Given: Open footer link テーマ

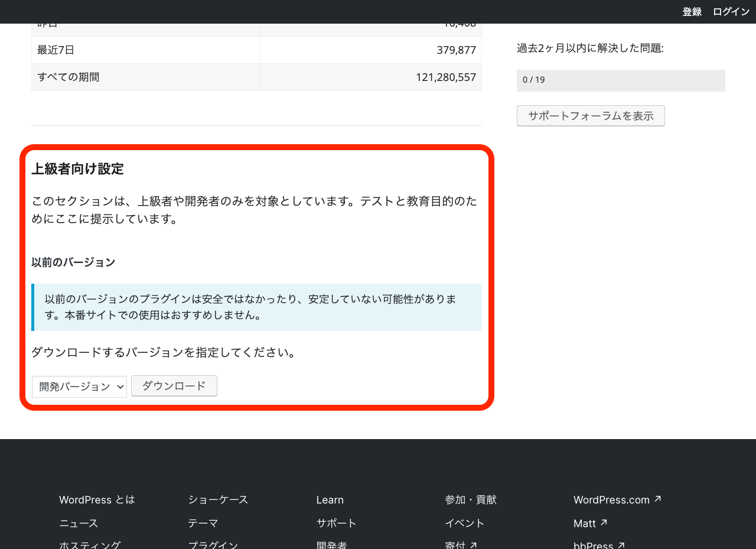Looking at the screenshot, I should pyautogui.click(x=203, y=524).
